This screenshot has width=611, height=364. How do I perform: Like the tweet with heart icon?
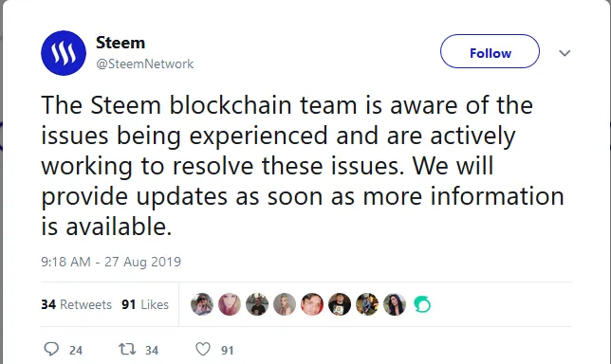(203, 349)
